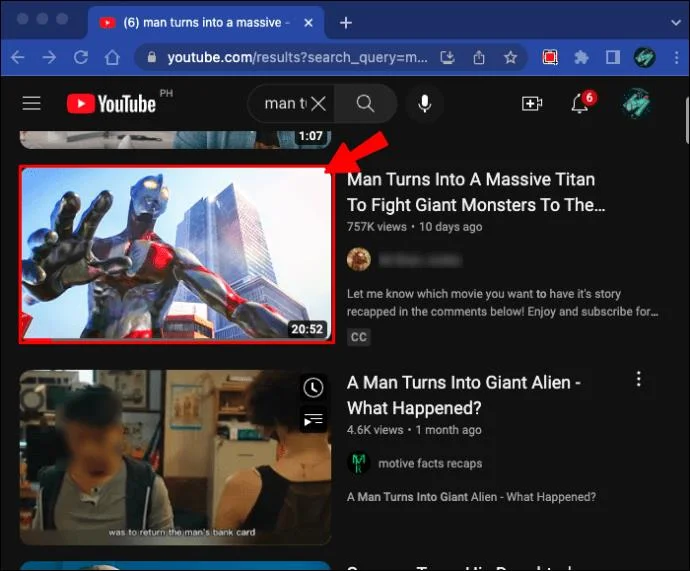Click the install app icon in address bar

(x=447, y=57)
